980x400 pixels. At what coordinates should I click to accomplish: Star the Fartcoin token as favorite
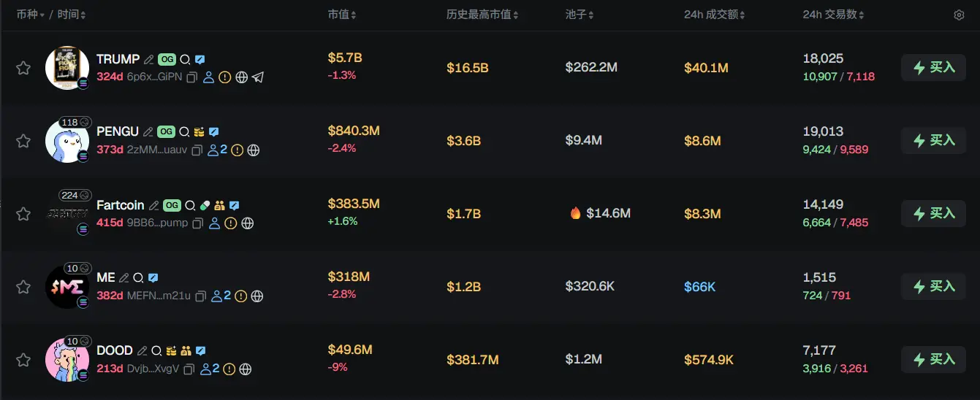[23, 214]
